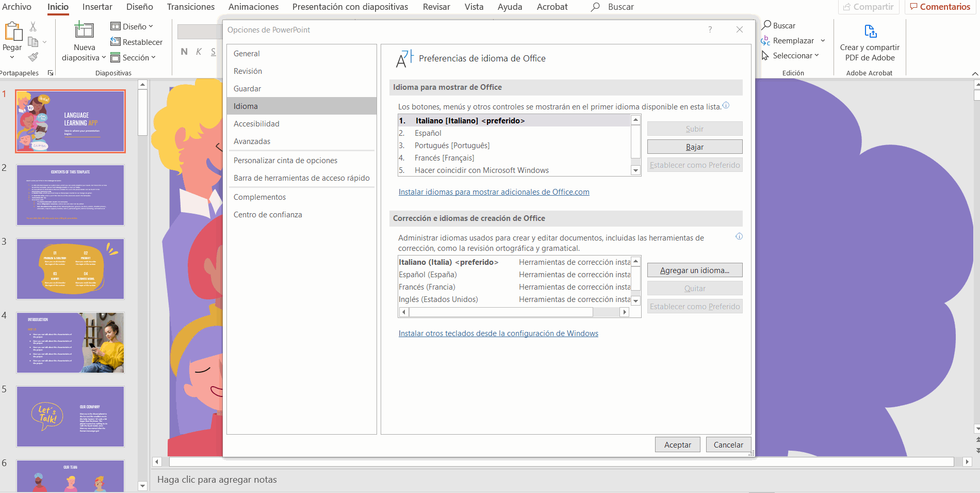Screen dimensions: 980x493
Task: Click Aceptar to confirm options
Action: 678,444
